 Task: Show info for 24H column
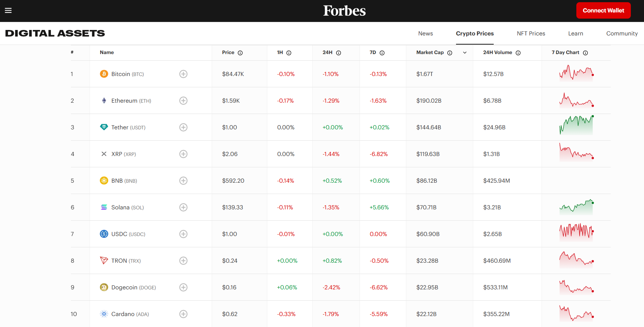[339, 53]
